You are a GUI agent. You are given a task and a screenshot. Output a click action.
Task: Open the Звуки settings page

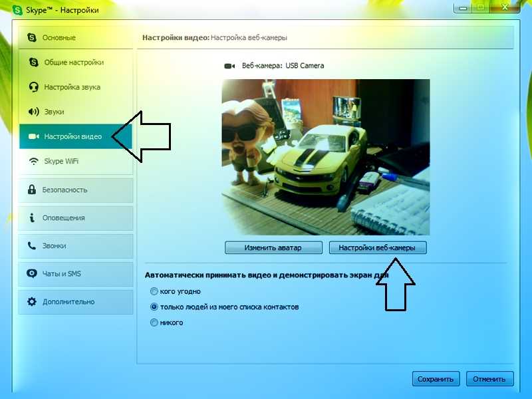click(x=76, y=112)
